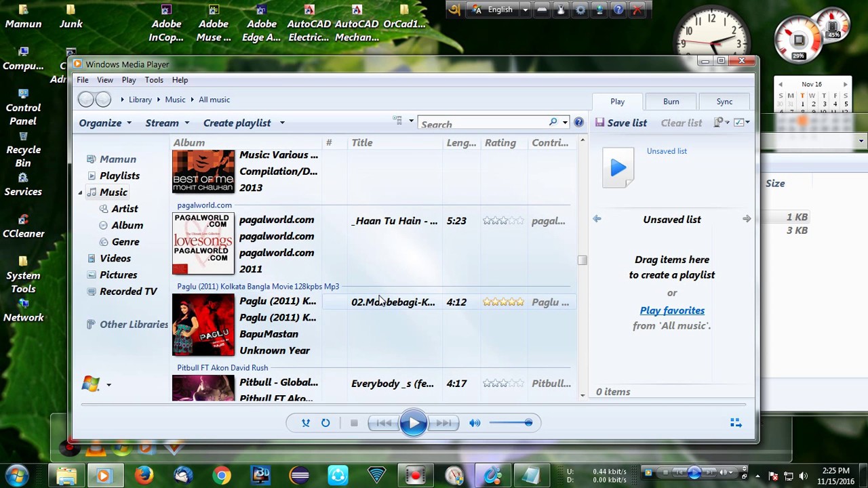Turn on repeat in the player
Viewport: 868px width, 488px height.
325,423
